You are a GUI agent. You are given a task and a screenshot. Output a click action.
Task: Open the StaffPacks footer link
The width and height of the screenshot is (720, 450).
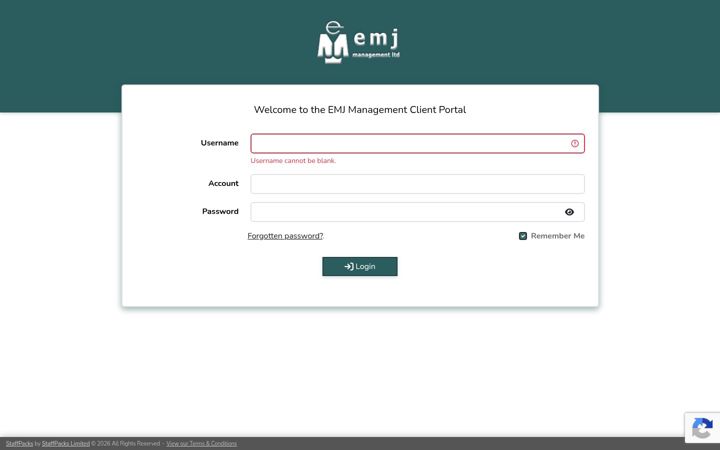tap(19, 444)
